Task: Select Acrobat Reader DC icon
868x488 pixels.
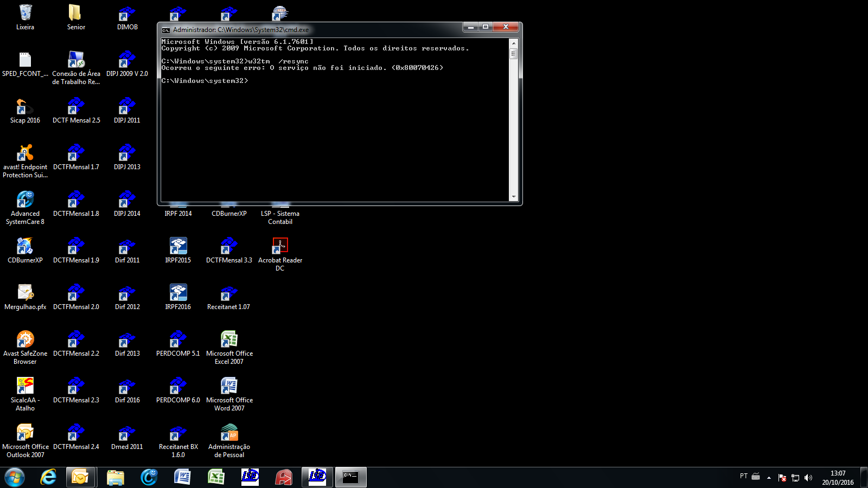Action: click(280, 254)
